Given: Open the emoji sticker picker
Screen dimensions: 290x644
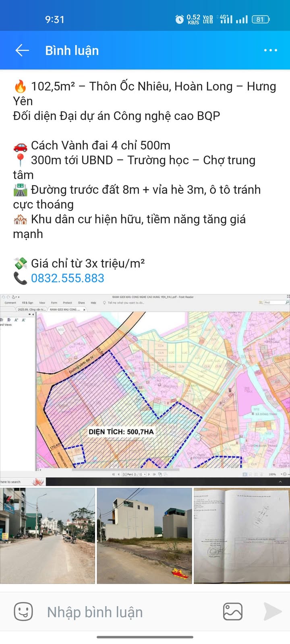Looking at the screenshot, I should pyautogui.click(x=23, y=612).
